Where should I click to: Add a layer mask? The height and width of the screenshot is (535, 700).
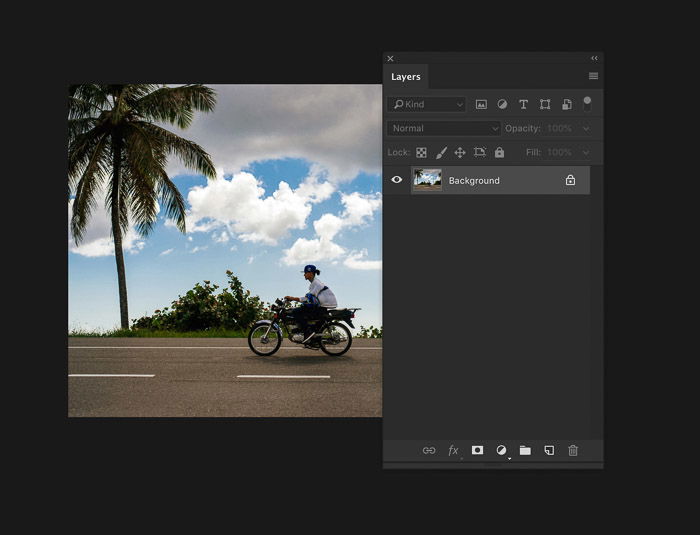pos(477,451)
